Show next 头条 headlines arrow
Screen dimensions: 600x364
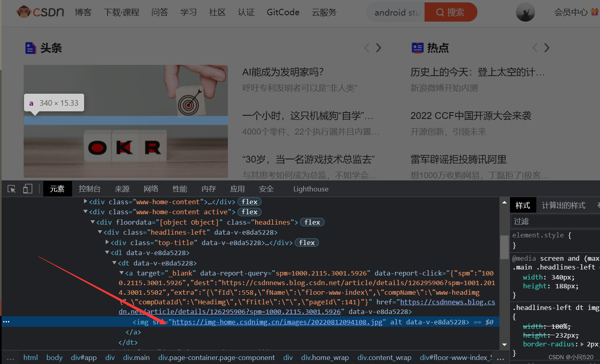(379, 48)
